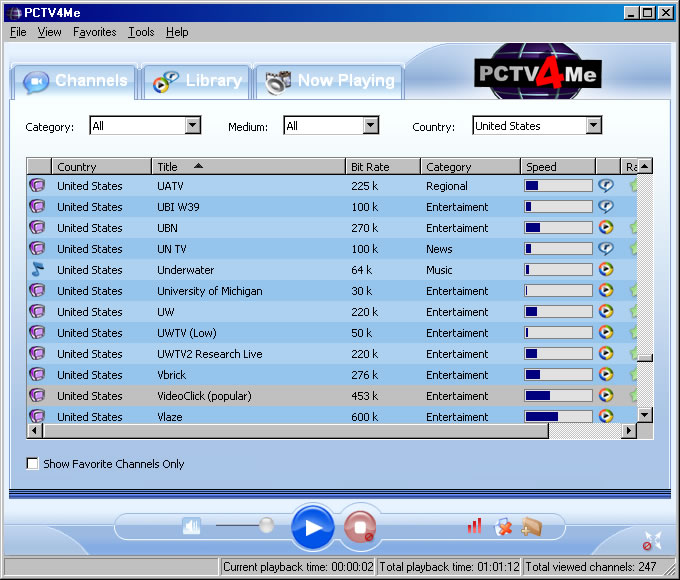Click the Media Player icon on the Vbrick row

pos(606,374)
